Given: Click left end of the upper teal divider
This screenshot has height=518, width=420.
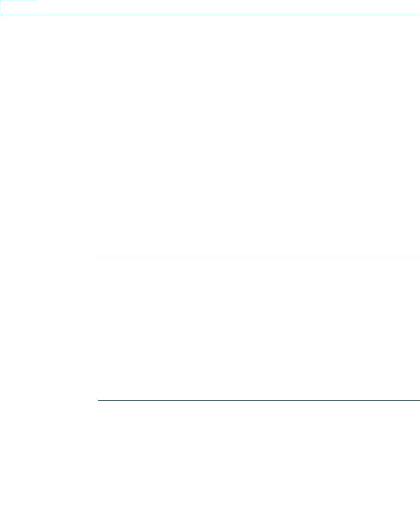Looking at the screenshot, I should click(98, 256).
